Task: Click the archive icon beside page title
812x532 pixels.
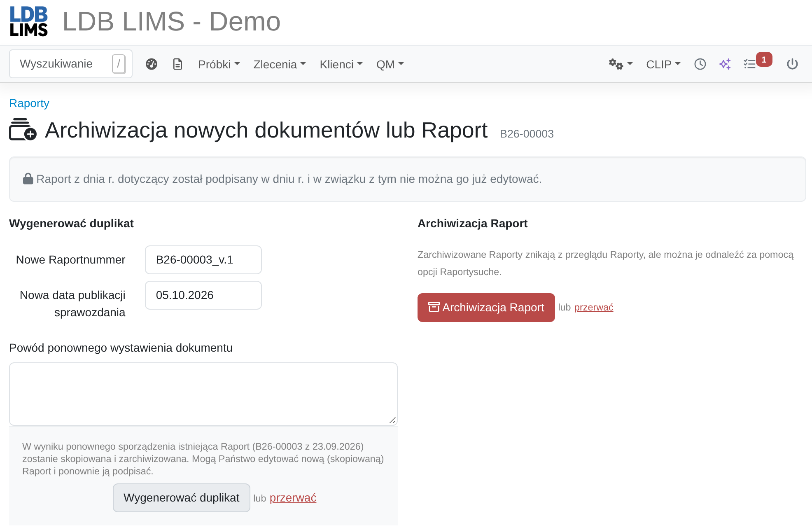Action: tap(23, 130)
